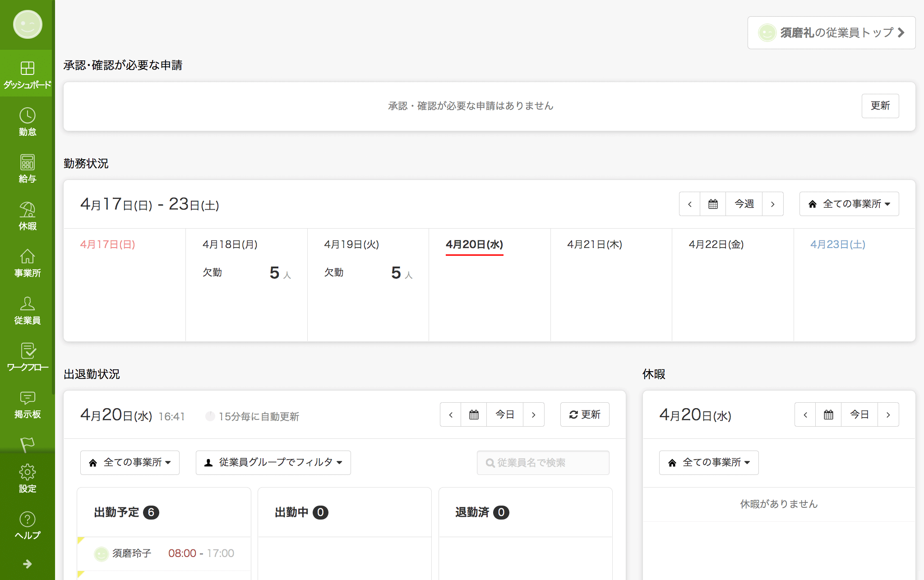Expand 全ての事業所 dropdown in 勤務状況
The image size is (924, 580).
pyautogui.click(x=849, y=204)
